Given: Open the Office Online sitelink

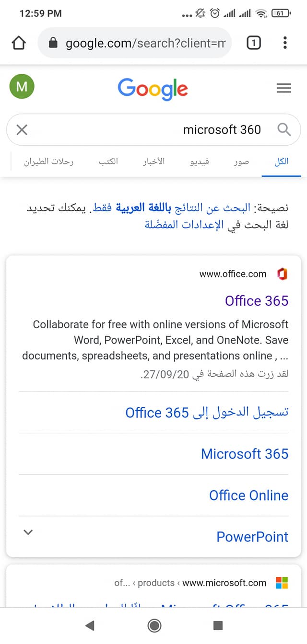Looking at the screenshot, I should [x=248, y=495].
